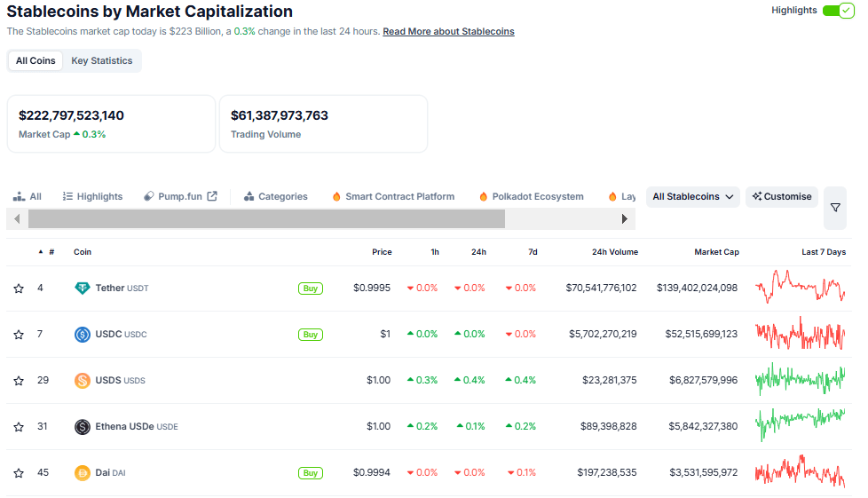The height and width of the screenshot is (498, 868).
Task: Toggle the Highlights switch off
Action: (x=838, y=11)
